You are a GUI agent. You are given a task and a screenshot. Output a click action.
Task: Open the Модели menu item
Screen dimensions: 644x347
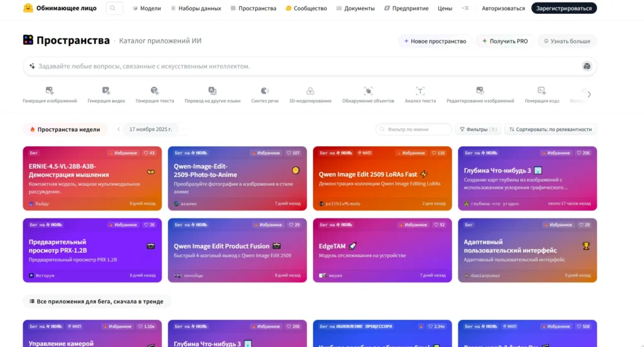click(147, 8)
